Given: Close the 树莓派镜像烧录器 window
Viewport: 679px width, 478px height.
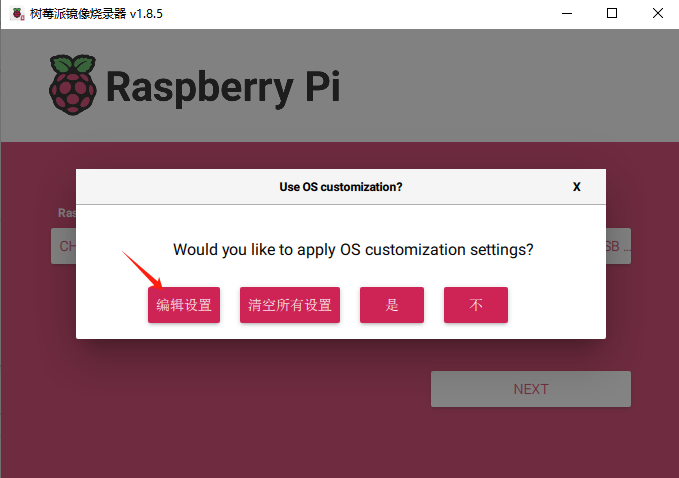Looking at the screenshot, I should click(658, 13).
